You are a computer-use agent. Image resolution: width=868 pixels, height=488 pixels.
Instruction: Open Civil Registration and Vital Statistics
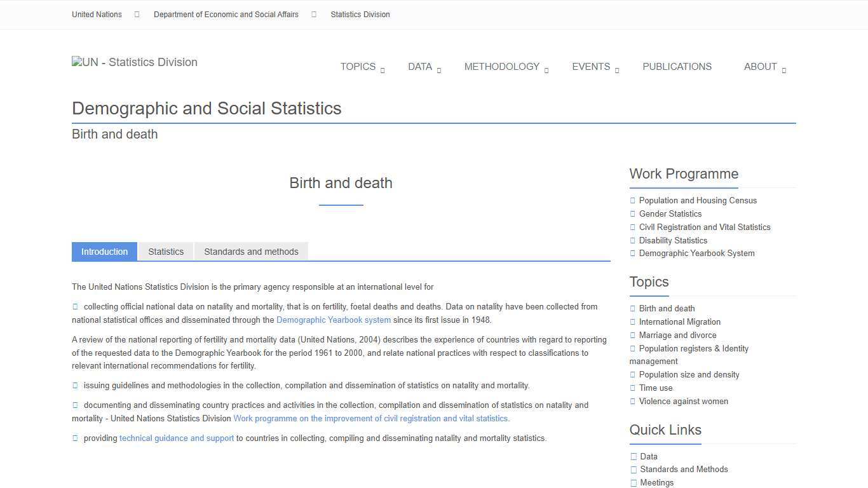coord(705,227)
